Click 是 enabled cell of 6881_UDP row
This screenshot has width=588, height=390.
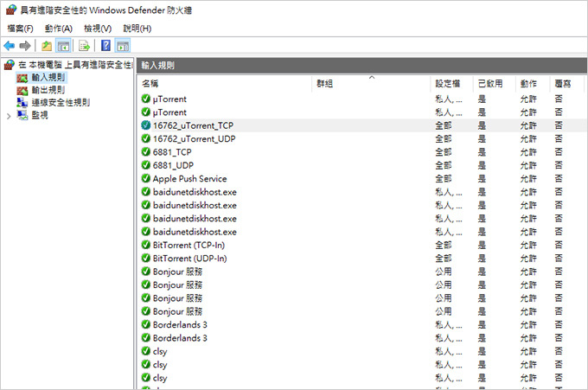point(482,165)
